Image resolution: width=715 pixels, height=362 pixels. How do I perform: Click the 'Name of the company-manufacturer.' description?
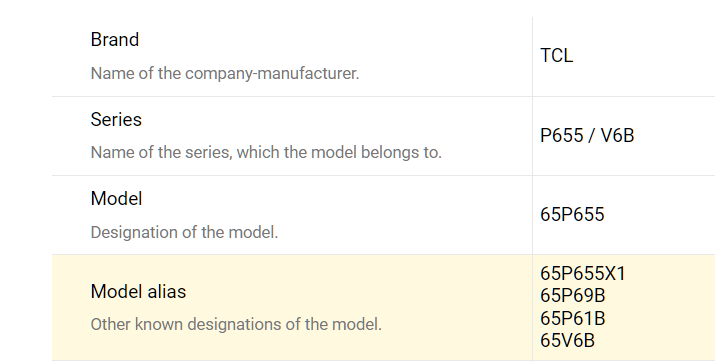click(225, 73)
